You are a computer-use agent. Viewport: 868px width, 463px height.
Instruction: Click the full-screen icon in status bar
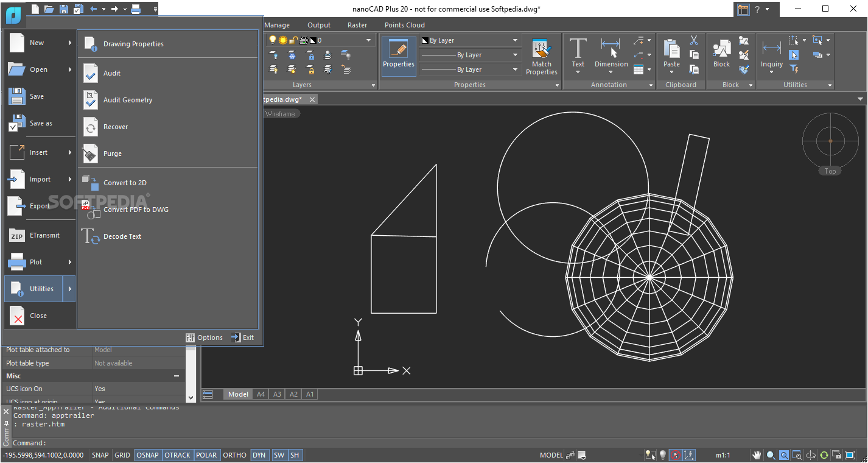coord(851,455)
